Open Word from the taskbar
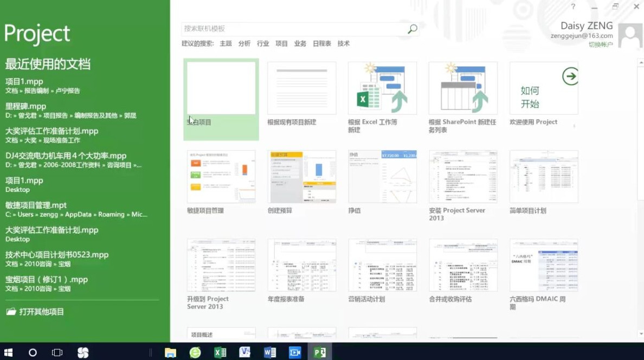 [270, 352]
